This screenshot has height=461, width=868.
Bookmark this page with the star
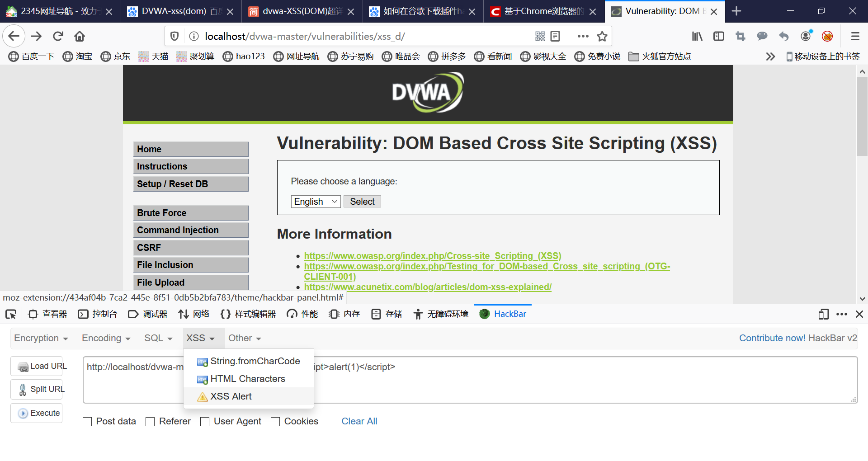coord(602,36)
